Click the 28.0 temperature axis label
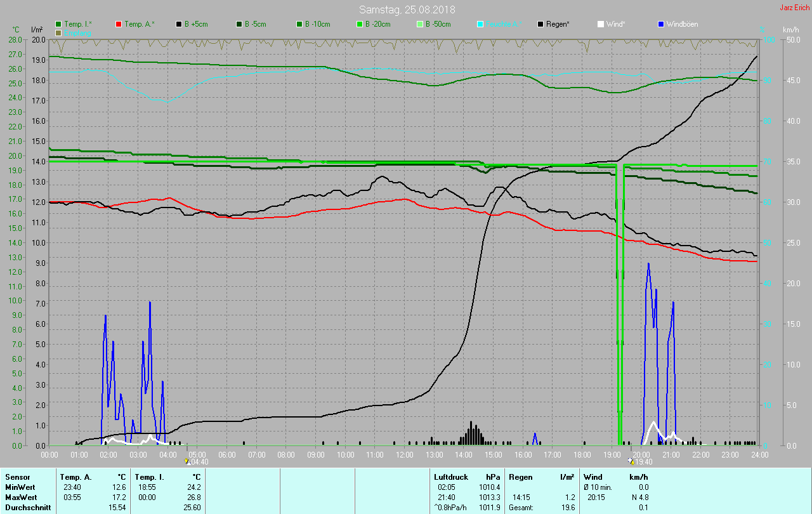812x514 pixels. tap(15, 39)
